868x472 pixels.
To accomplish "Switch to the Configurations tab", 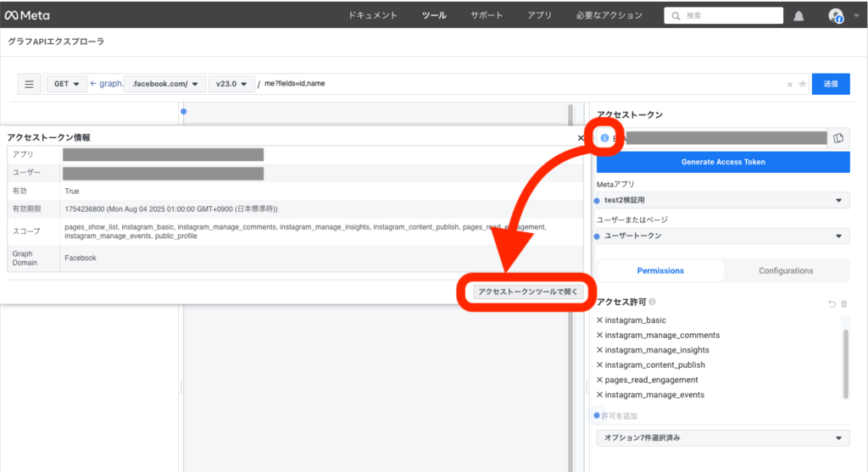I will pos(786,270).
